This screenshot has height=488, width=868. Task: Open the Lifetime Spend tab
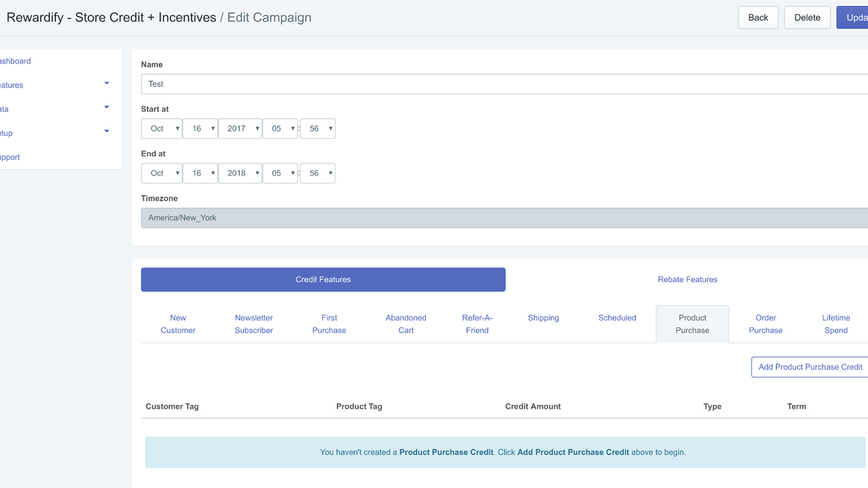coord(835,323)
